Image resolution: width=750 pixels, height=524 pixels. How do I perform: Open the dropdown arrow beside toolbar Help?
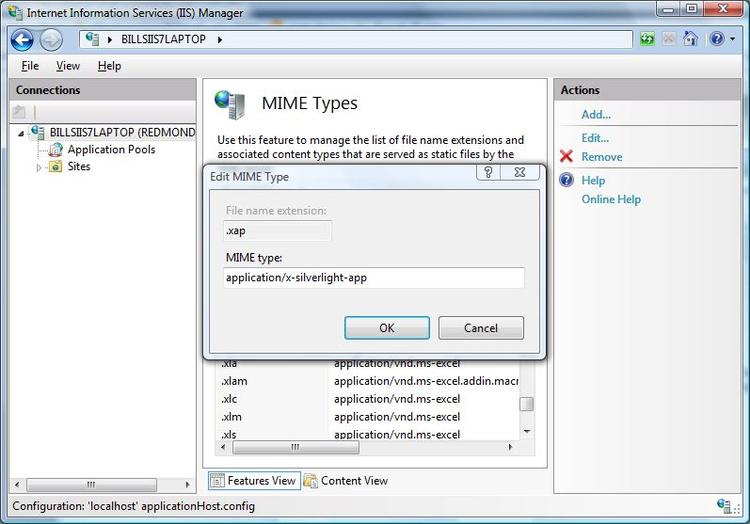point(732,39)
